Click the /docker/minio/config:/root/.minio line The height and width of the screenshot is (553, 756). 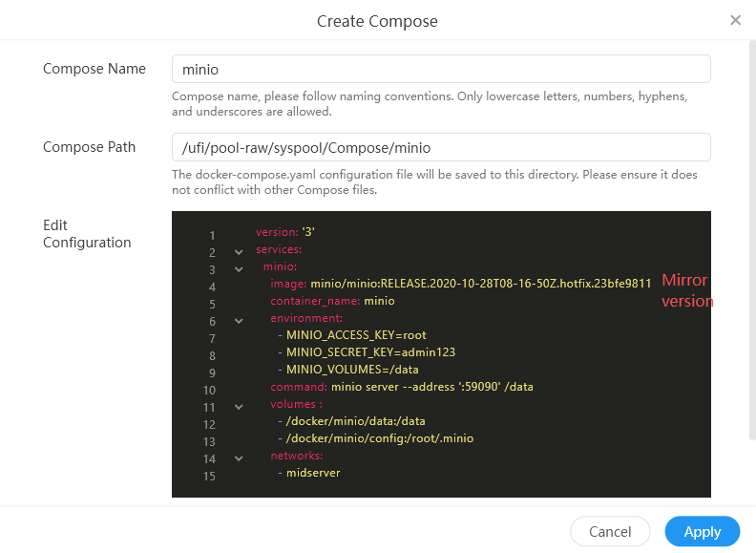(375, 438)
